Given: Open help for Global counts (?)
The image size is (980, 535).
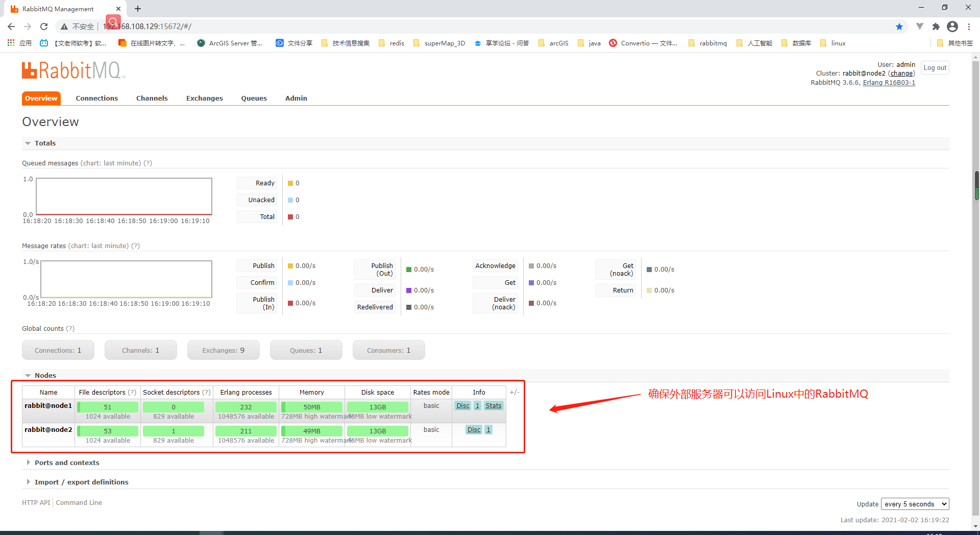Looking at the screenshot, I should [x=70, y=329].
